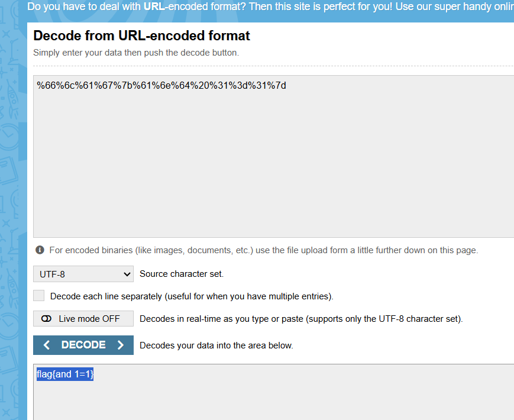Enable the decode each line separately checkbox

coord(38,295)
